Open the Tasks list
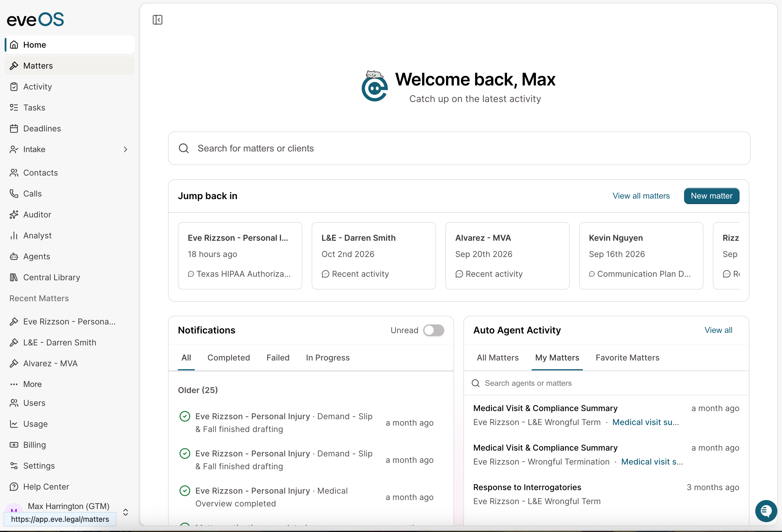782x532 pixels. 70,107
